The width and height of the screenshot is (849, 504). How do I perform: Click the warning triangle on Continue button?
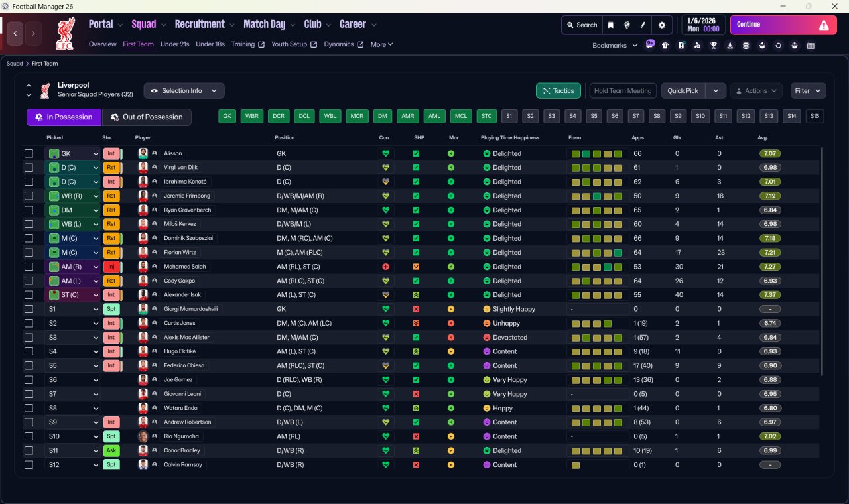point(824,25)
